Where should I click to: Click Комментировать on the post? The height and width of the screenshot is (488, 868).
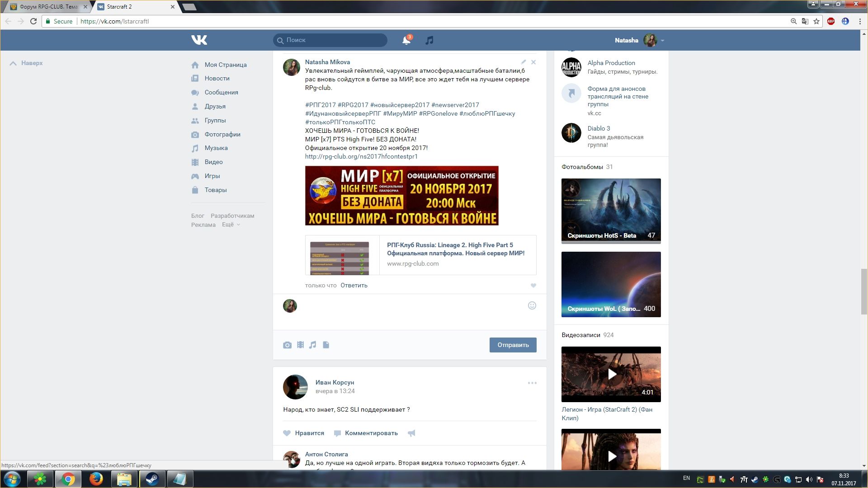[366, 433]
